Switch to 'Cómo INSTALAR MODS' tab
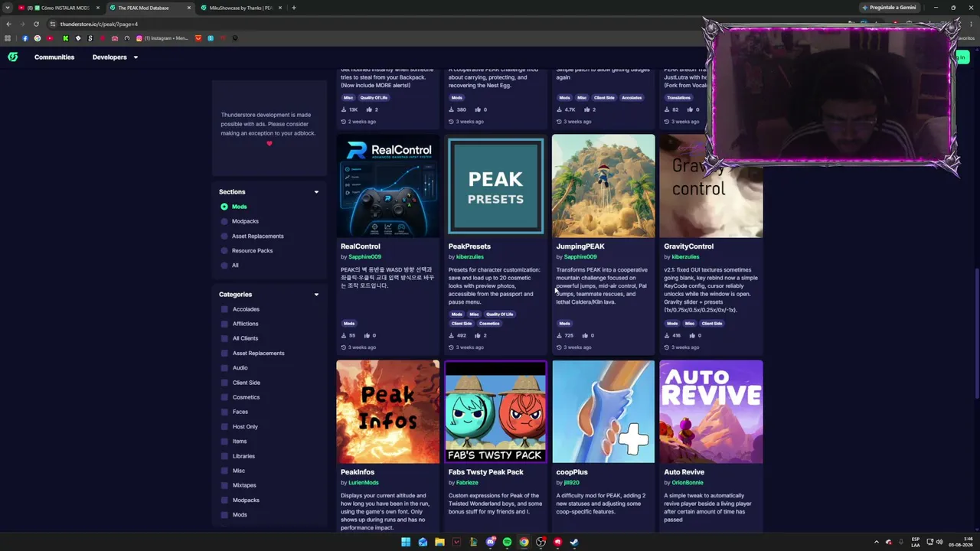The image size is (980, 551). tap(60, 8)
